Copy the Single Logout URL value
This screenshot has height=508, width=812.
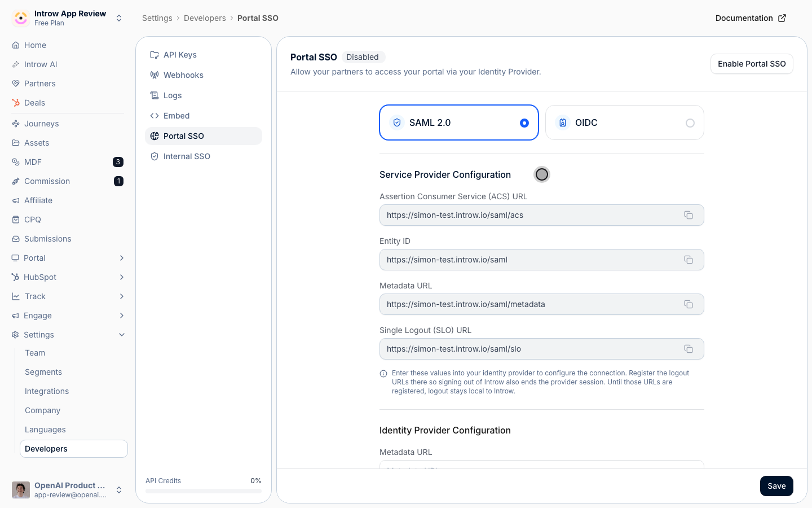point(689,349)
